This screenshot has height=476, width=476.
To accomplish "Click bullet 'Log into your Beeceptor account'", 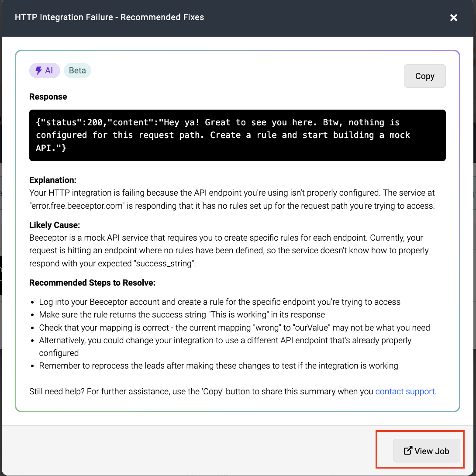I will point(220,302).
